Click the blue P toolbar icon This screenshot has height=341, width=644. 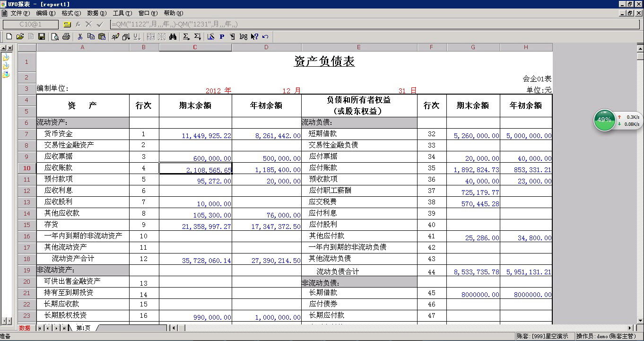pyautogui.click(x=222, y=36)
